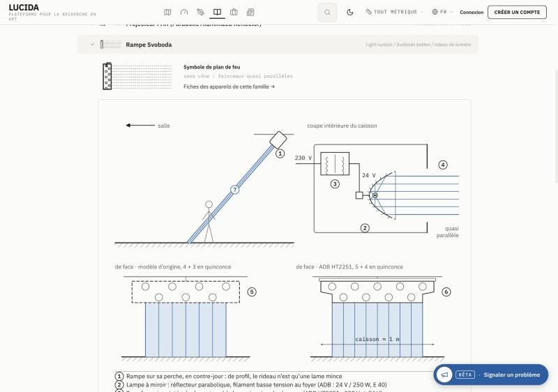558x392 pixels.
Task: Click 'sans cône : faisceaux quasi parallèles' text
Action: coord(238,76)
